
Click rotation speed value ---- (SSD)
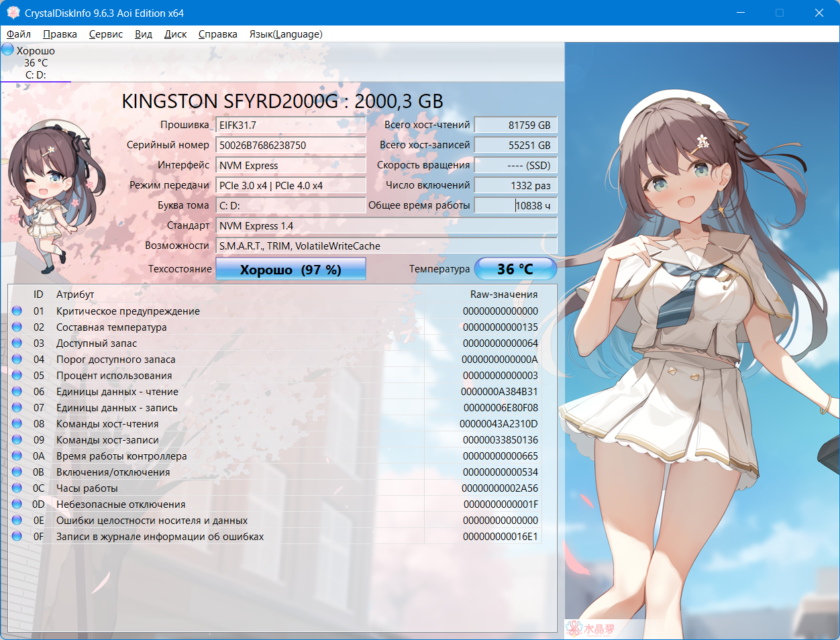515,165
